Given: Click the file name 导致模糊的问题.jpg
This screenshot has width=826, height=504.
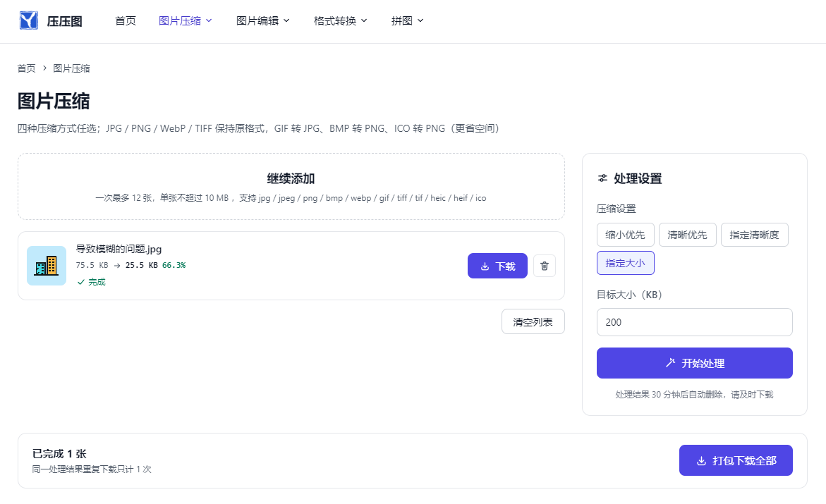Looking at the screenshot, I should [119, 249].
